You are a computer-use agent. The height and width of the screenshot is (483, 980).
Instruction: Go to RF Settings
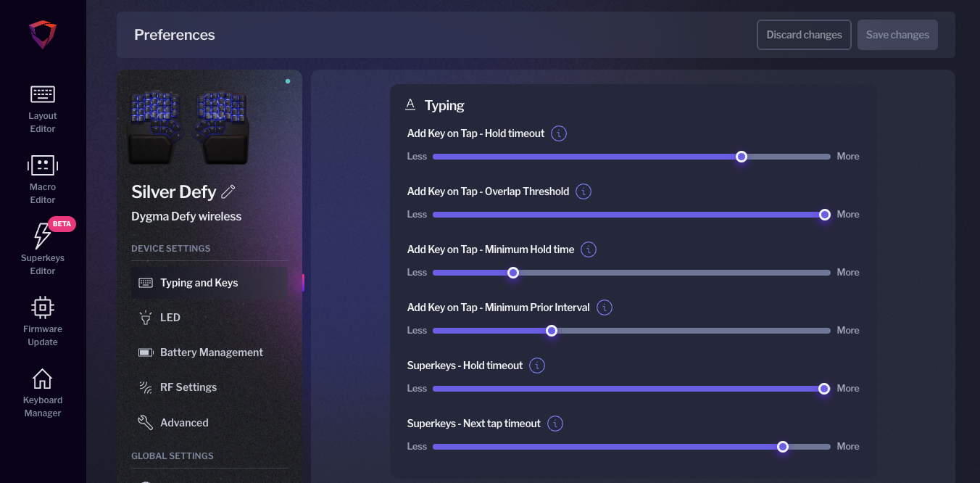coord(209,387)
